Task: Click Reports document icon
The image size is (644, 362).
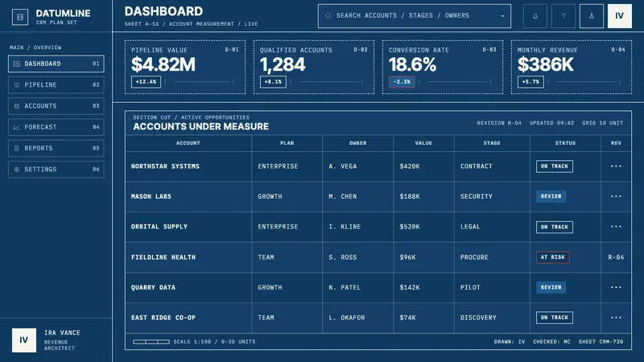Action: pos(16,149)
